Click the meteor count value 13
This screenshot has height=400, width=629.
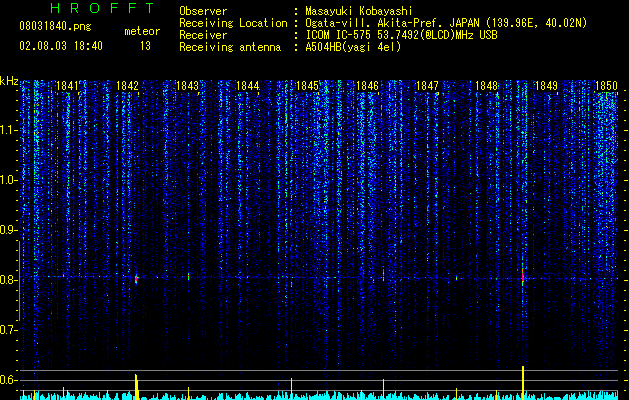coord(145,46)
